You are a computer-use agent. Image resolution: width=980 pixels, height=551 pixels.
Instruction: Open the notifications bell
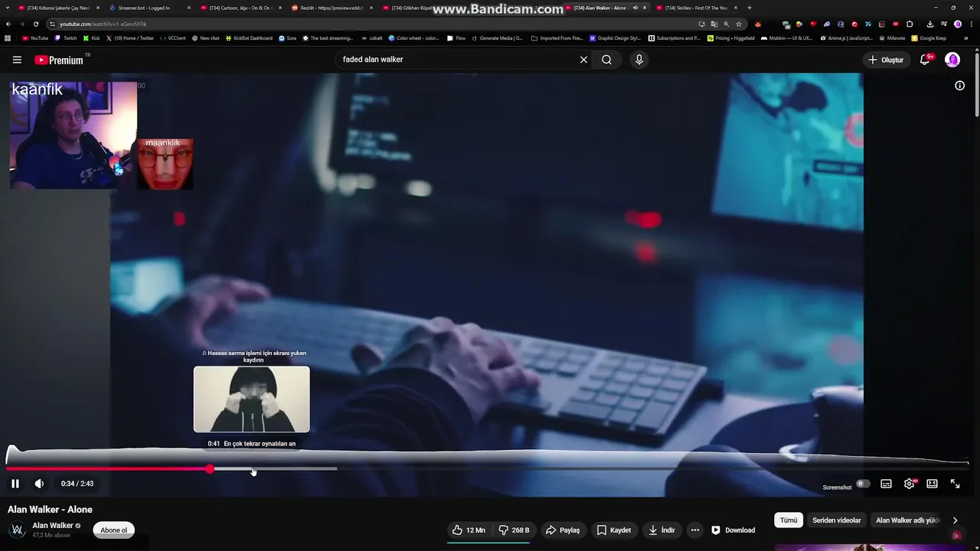coord(925,60)
